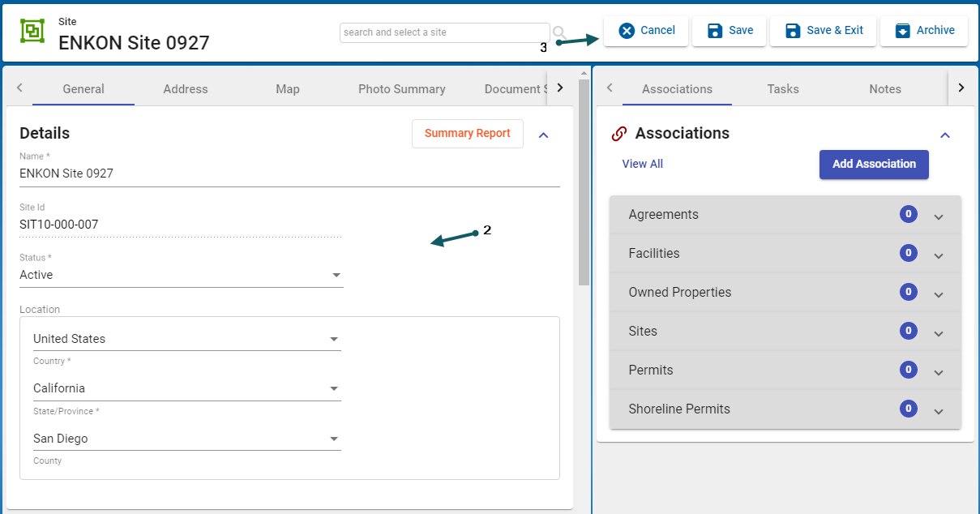The image size is (980, 514).
Task: Click the red Associations link icon
Action: point(619,134)
